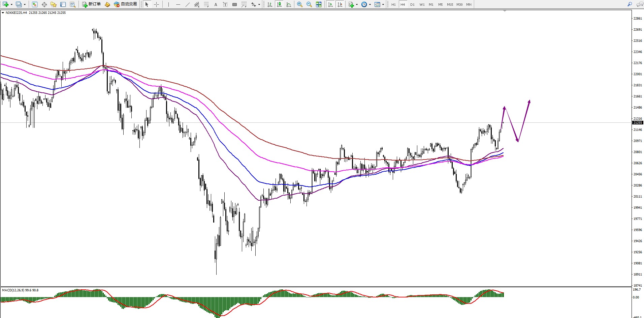Switch to M1 timeframe
644x318 pixels.
point(431,4)
